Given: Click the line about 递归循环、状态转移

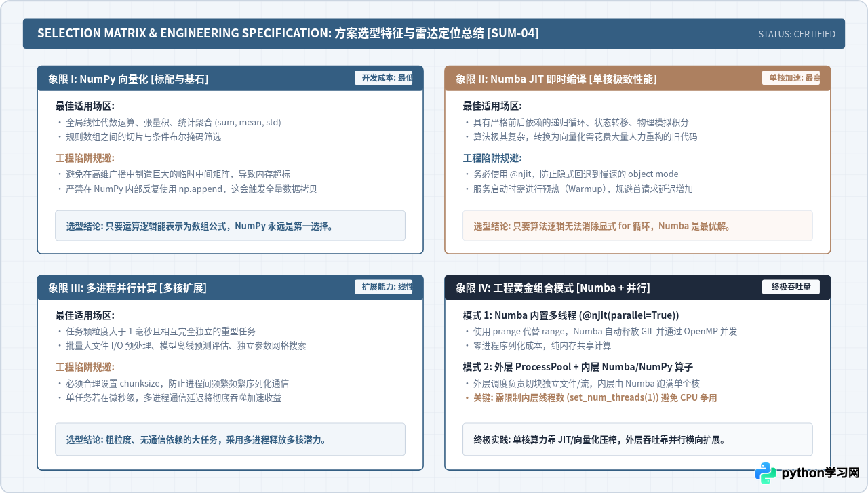Looking at the screenshot, I should [576, 123].
